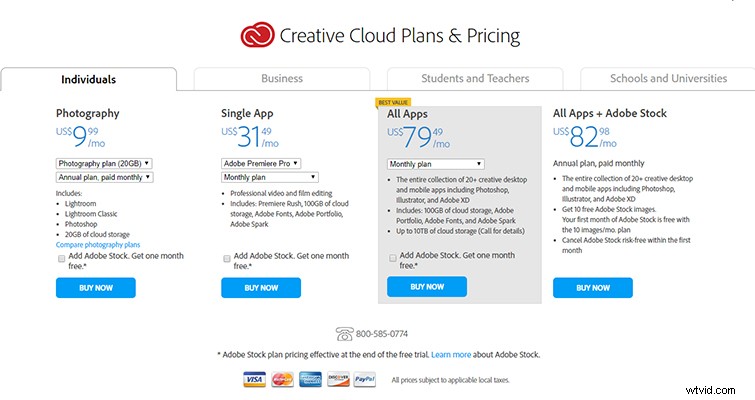Click the Best Value badge on All Apps
The image size is (755, 400).
393,101
